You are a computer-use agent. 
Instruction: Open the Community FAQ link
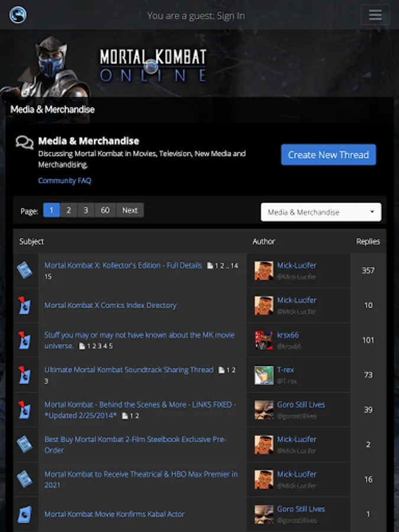(64, 180)
